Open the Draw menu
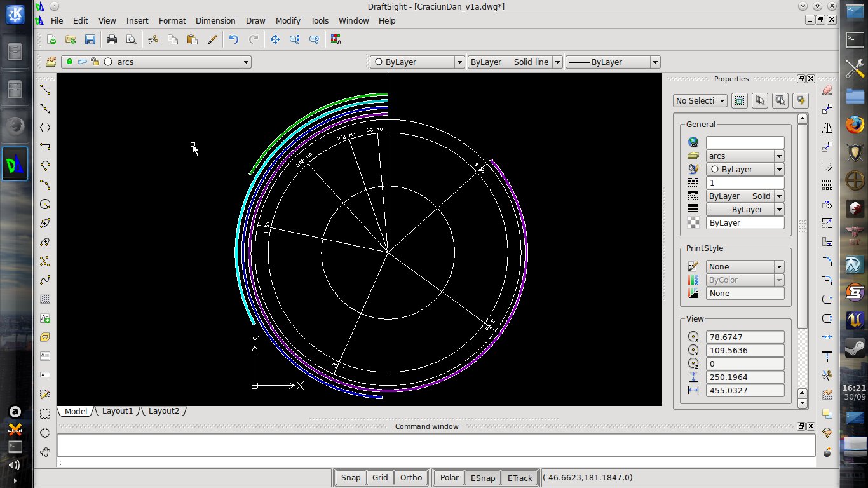Viewport: 868px width, 488px height. coord(255,20)
